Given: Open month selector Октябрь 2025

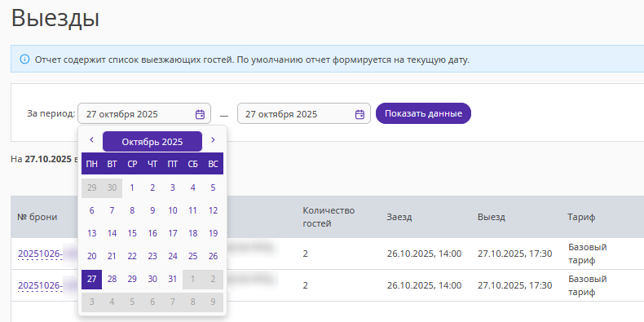Looking at the screenshot, I should (152, 142).
